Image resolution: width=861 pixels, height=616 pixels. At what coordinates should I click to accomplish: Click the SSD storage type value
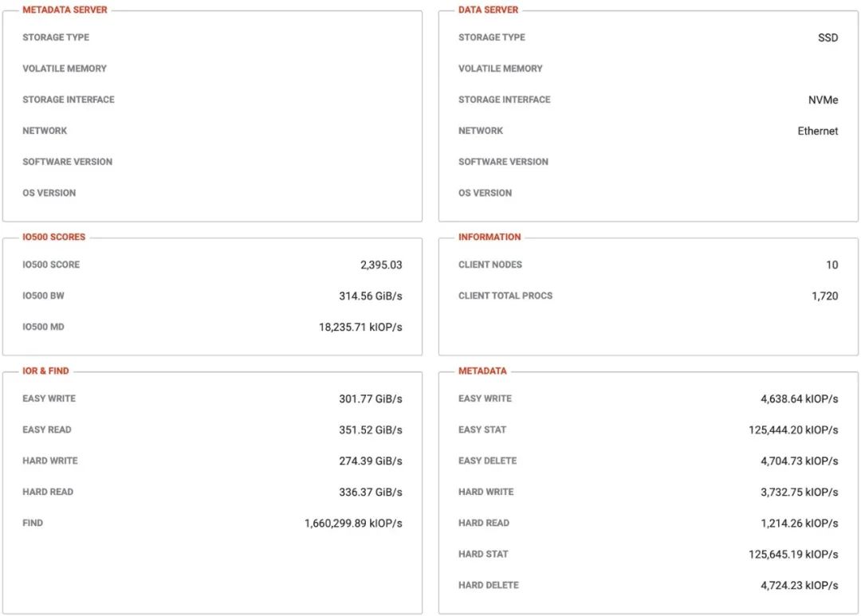click(828, 38)
